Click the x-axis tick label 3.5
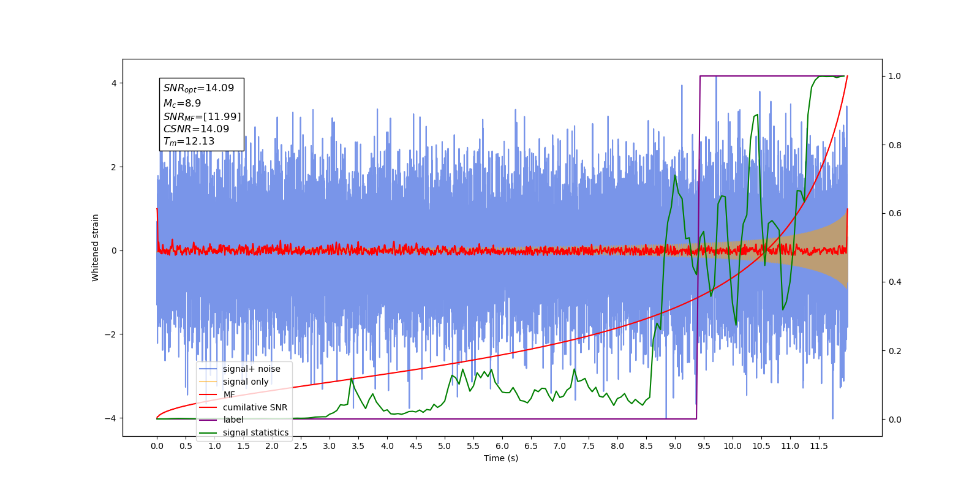This screenshot has height=490, width=980. coord(358,446)
